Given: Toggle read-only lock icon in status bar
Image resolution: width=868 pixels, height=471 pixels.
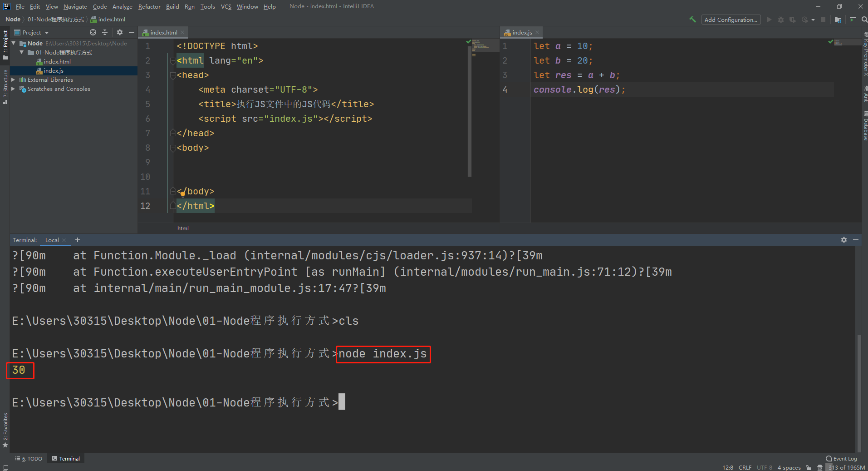Looking at the screenshot, I should click(809, 467).
